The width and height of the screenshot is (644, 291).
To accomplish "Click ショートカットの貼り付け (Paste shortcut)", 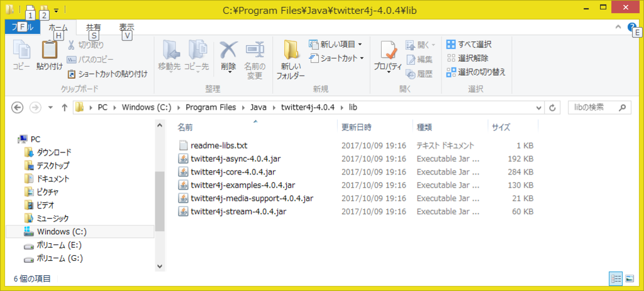I will point(107,74).
